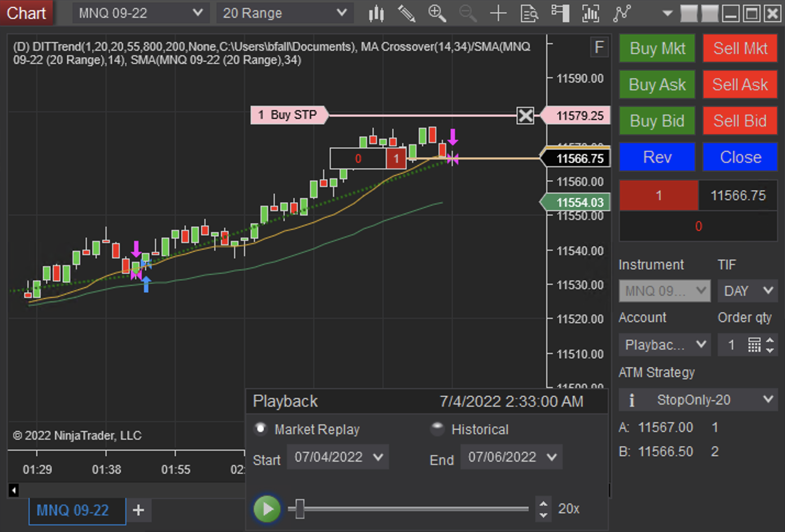Select the drawing tools pencil icon
785x532 pixels.
coord(407,13)
